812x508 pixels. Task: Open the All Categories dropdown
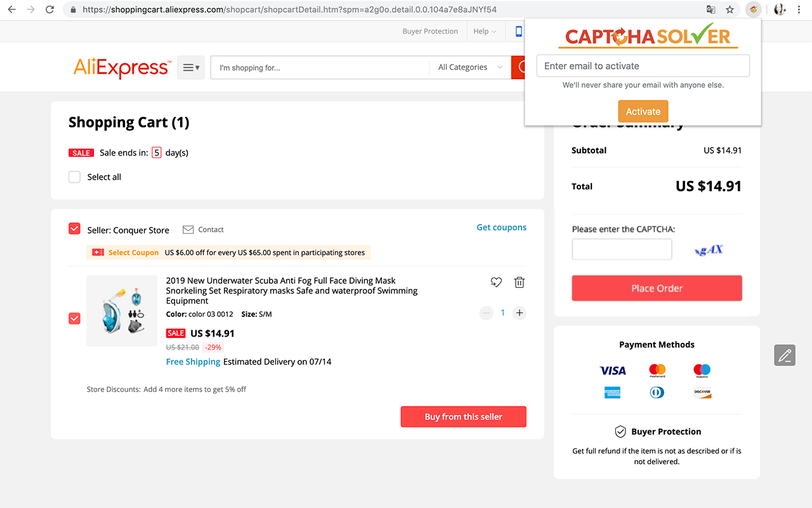pyautogui.click(x=470, y=67)
